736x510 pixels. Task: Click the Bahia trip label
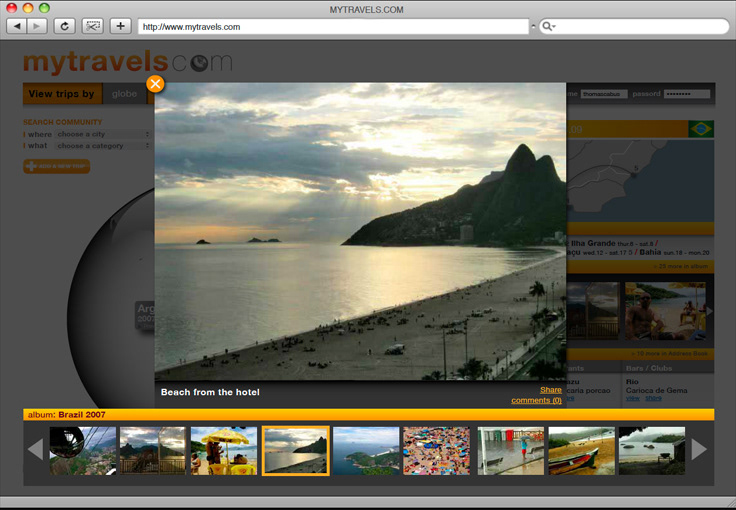[x=650, y=252]
